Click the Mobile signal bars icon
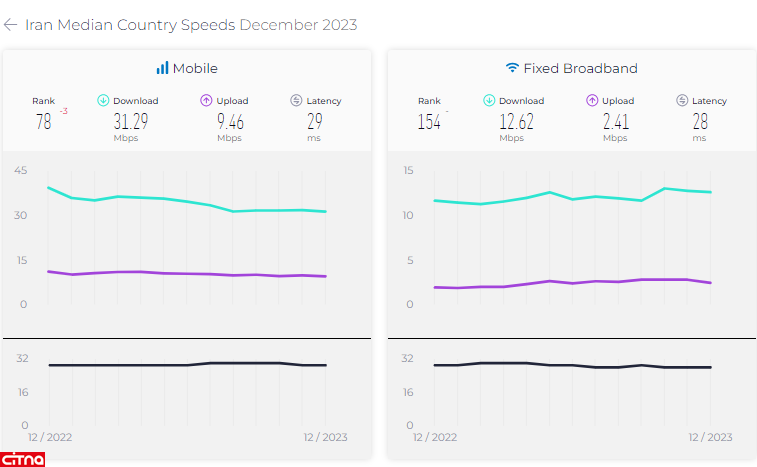 click(162, 68)
